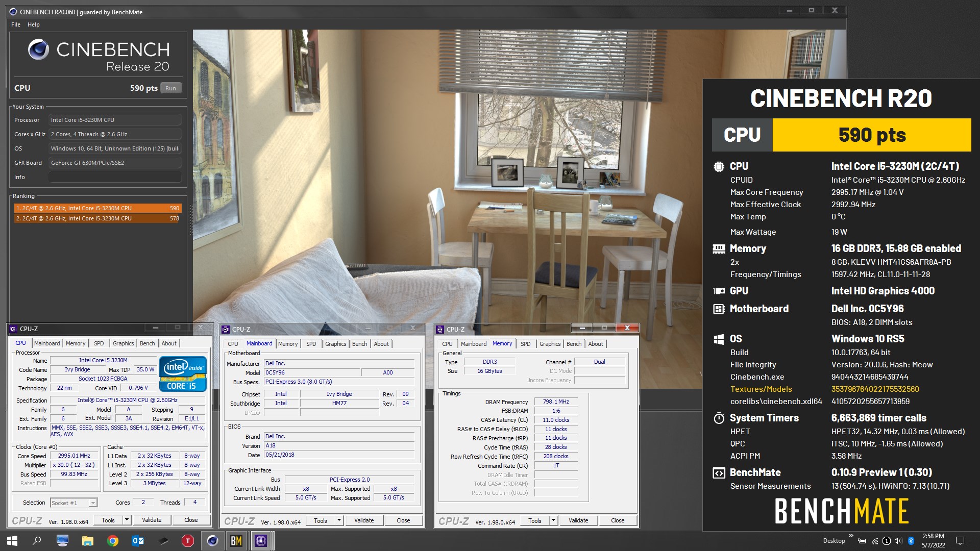Open the About tab in the CPU-Z Memory window
The image size is (980, 551).
(x=596, y=344)
